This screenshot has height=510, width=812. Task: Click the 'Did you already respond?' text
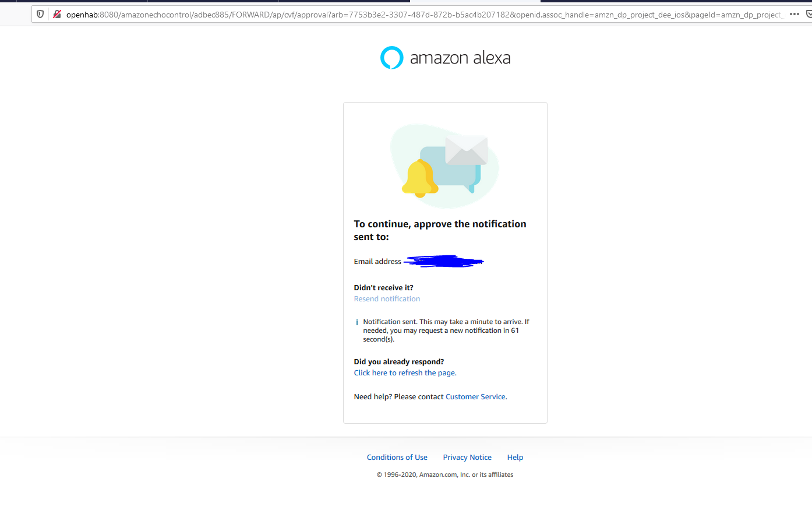point(399,362)
